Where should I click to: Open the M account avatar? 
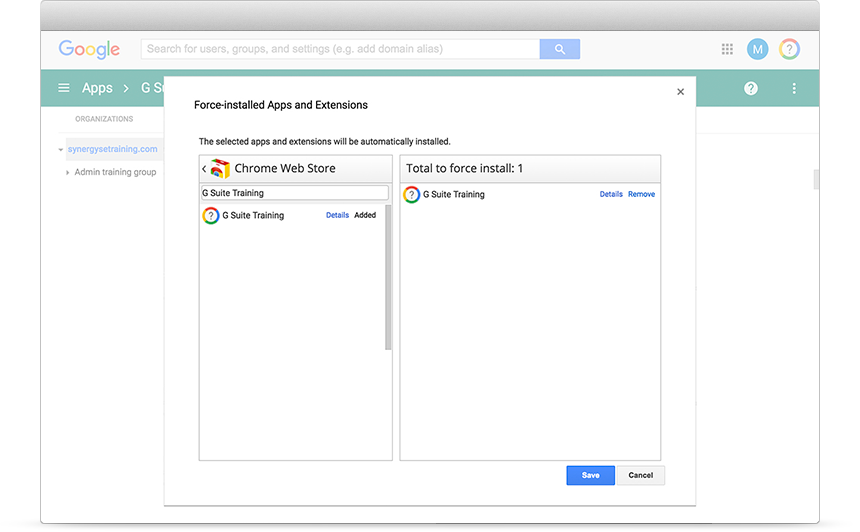click(757, 49)
